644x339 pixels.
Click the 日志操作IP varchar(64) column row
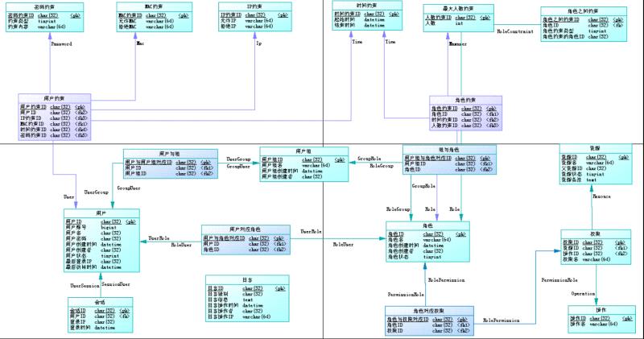click(x=247, y=316)
